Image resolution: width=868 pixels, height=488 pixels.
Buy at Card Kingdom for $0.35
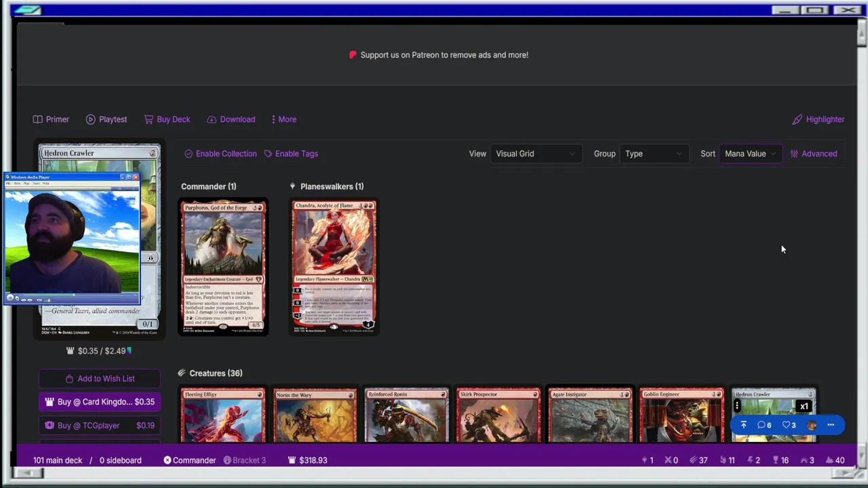click(100, 402)
